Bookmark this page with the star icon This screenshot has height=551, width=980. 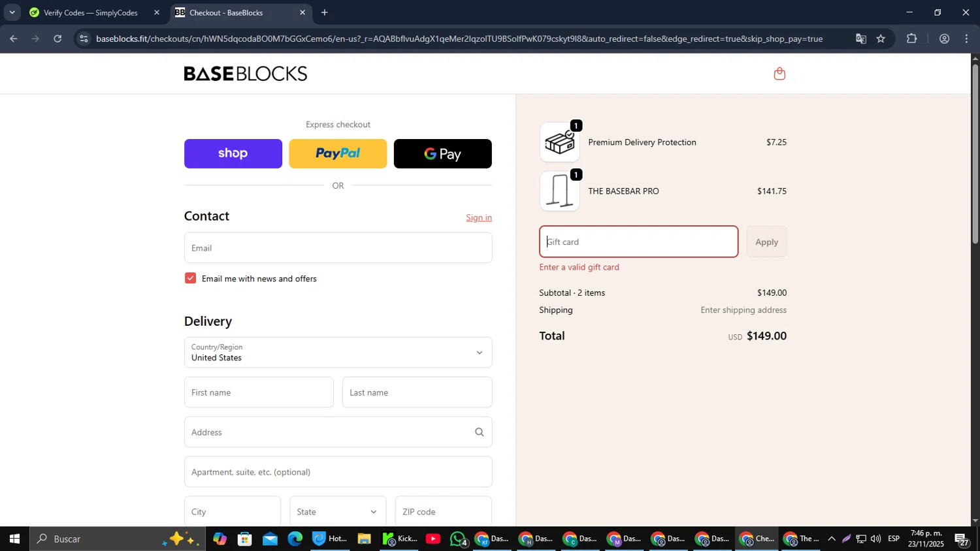click(881, 39)
